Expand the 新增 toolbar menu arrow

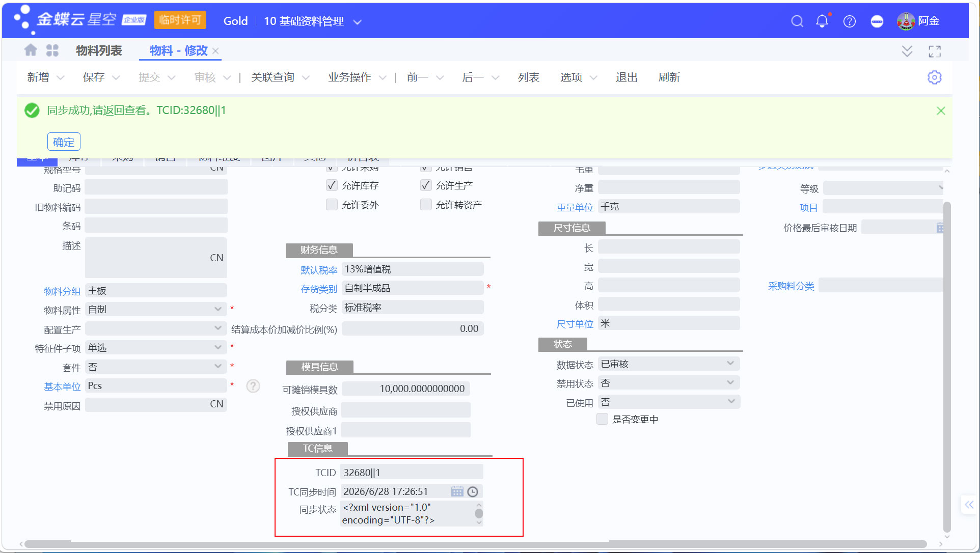point(61,78)
